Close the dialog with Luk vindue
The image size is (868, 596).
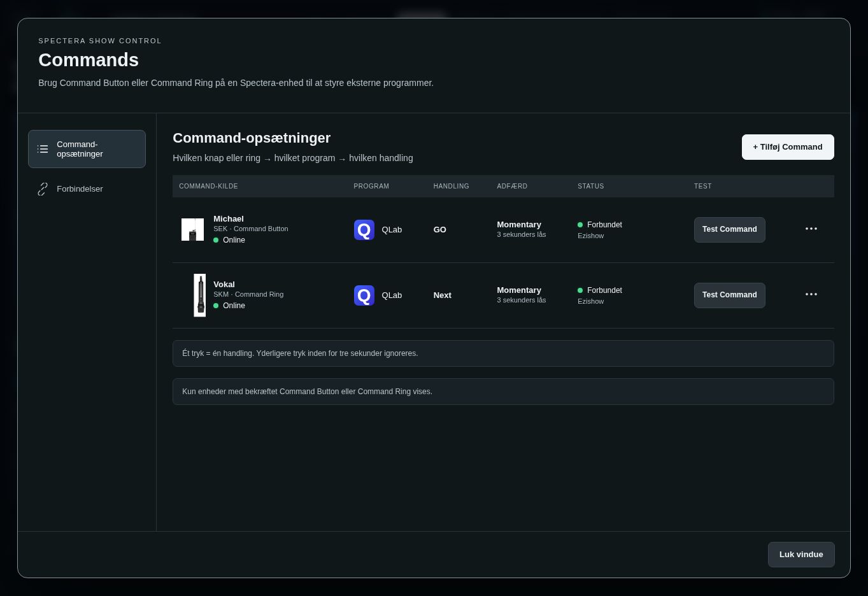tap(801, 555)
